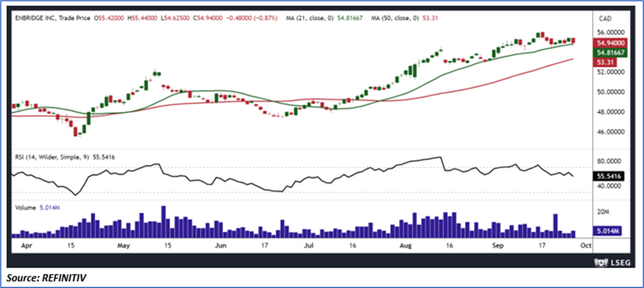The image size is (644, 288).
Task: Click the 53.31 legend value in header
Action: tap(429, 18)
